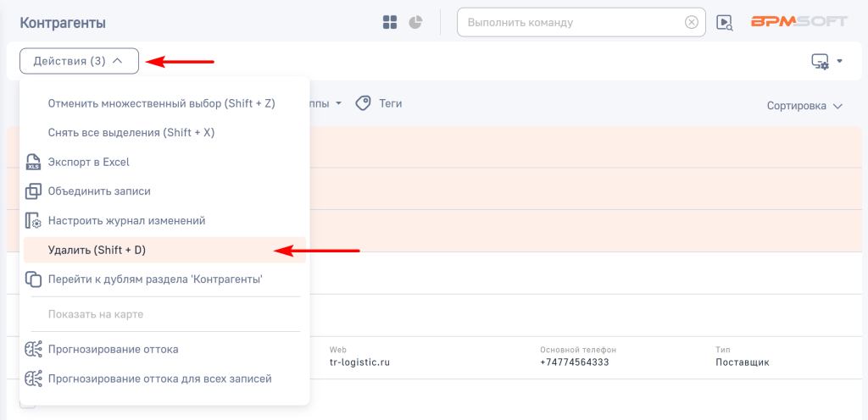Open Настроить журнал изменений
Screen dimensions: 868x420
[126, 220]
